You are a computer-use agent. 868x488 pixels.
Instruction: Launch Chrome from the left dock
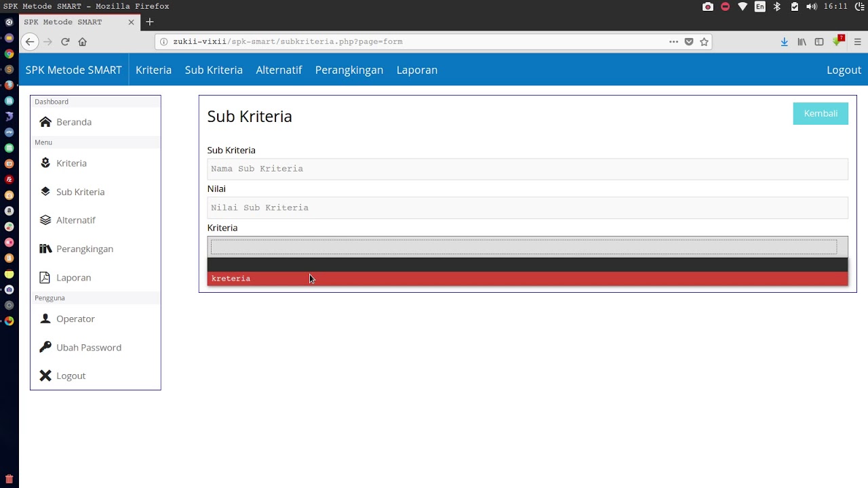tap(9, 54)
